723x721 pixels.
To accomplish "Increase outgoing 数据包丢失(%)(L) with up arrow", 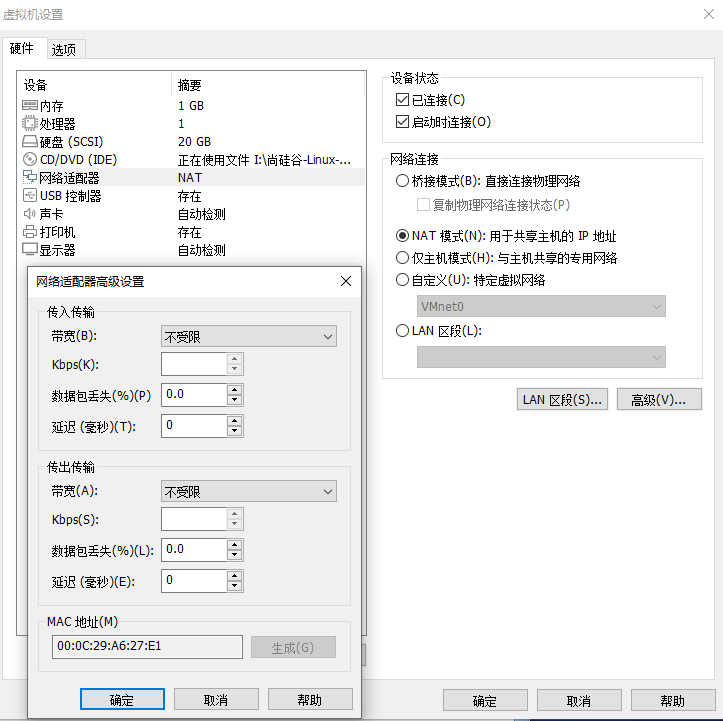I will click(x=235, y=545).
